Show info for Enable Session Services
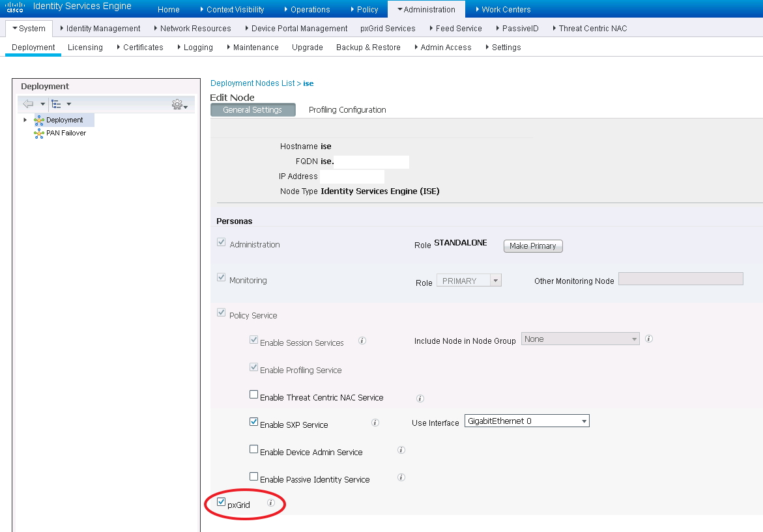 [362, 341]
